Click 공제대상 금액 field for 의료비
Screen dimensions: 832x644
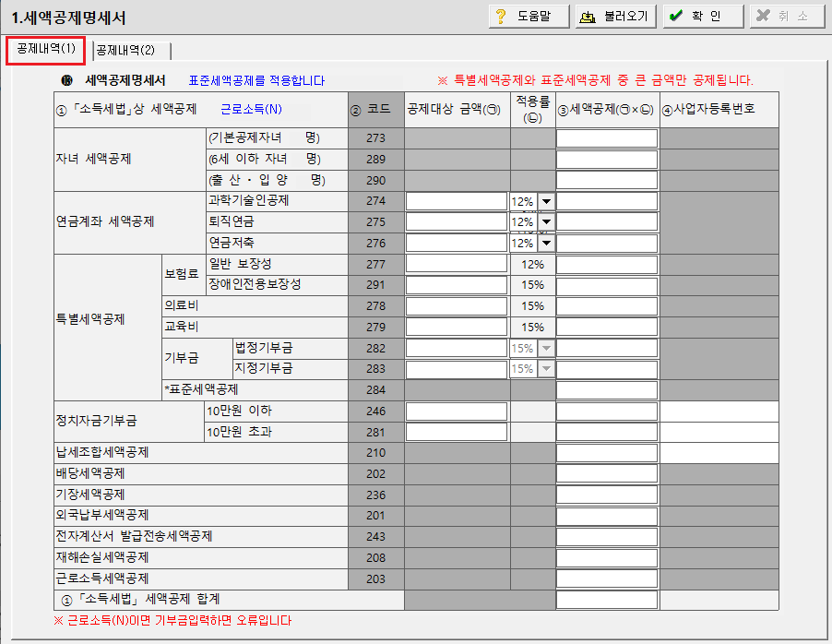click(457, 306)
